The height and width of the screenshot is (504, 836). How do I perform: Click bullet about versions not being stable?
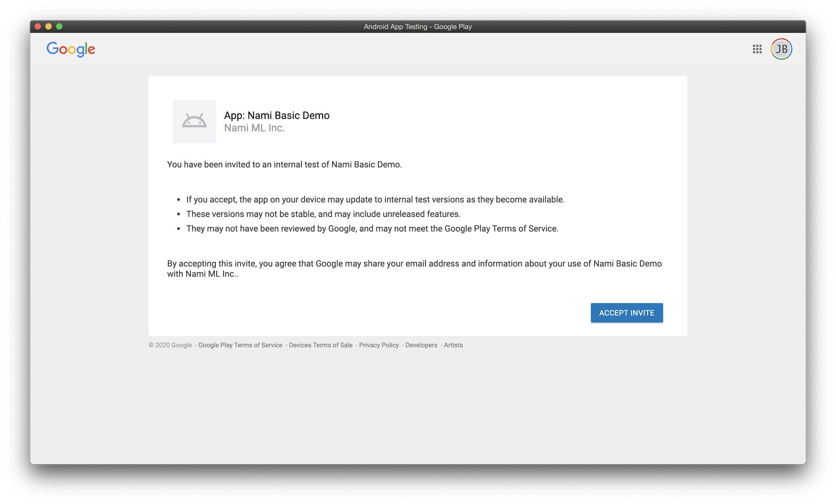pos(323,214)
